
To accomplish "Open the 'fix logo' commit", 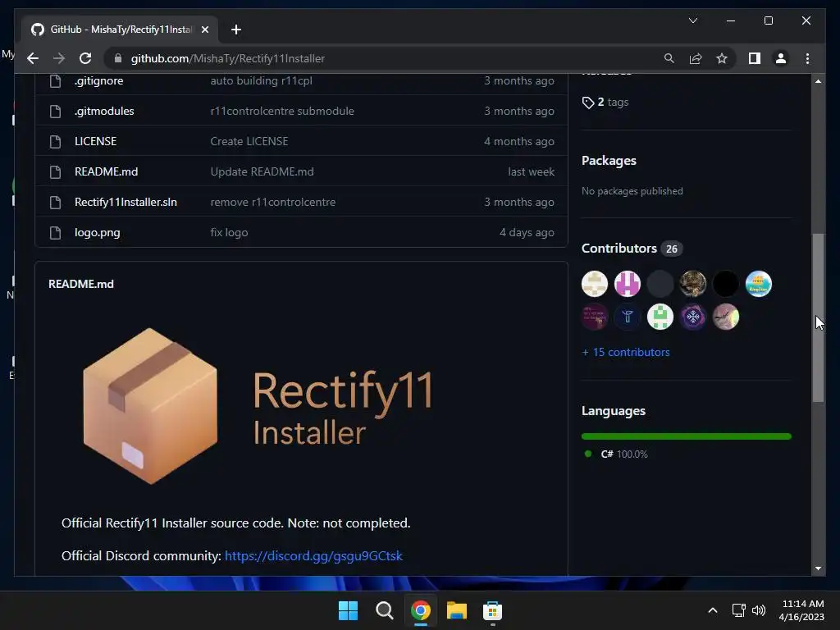I will coord(230,232).
